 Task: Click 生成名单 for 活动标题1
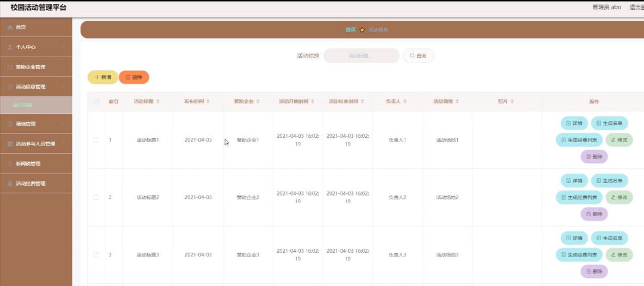609,123
